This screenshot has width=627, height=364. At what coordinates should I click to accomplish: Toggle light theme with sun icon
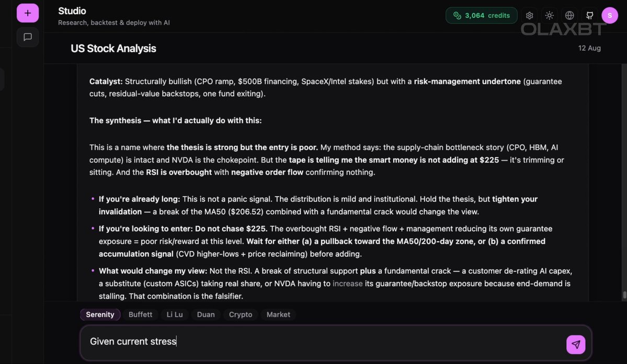click(550, 16)
